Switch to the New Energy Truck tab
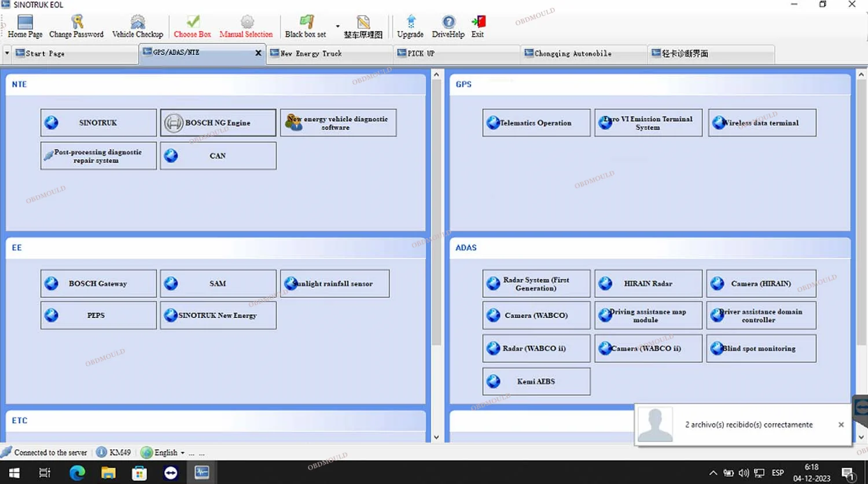 point(330,54)
